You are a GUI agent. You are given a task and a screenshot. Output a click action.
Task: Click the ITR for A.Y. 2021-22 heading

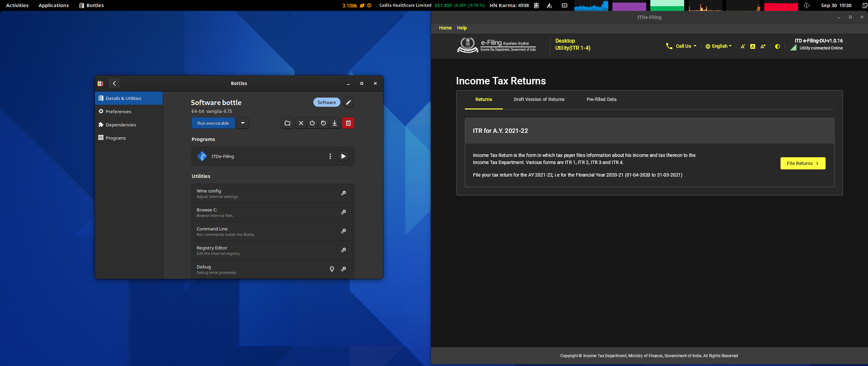(500, 131)
